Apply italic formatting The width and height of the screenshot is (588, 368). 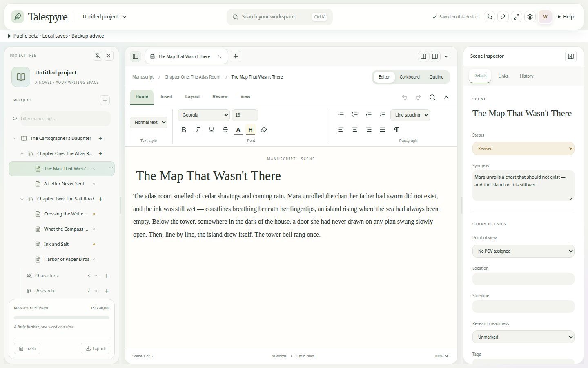pyautogui.click(x=198, y=130)
